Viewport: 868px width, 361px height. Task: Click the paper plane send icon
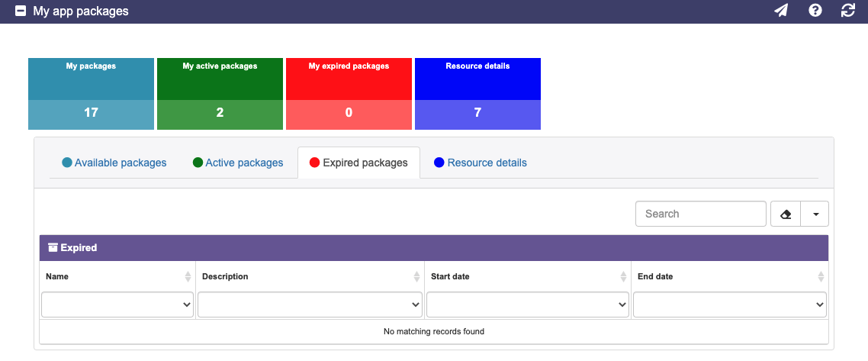(781, 11)
